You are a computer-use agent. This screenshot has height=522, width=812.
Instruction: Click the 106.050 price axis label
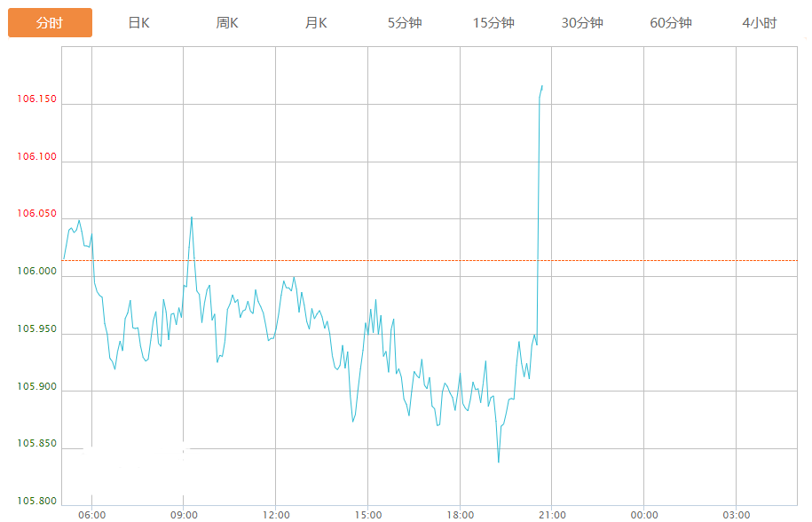pos(36,214)
